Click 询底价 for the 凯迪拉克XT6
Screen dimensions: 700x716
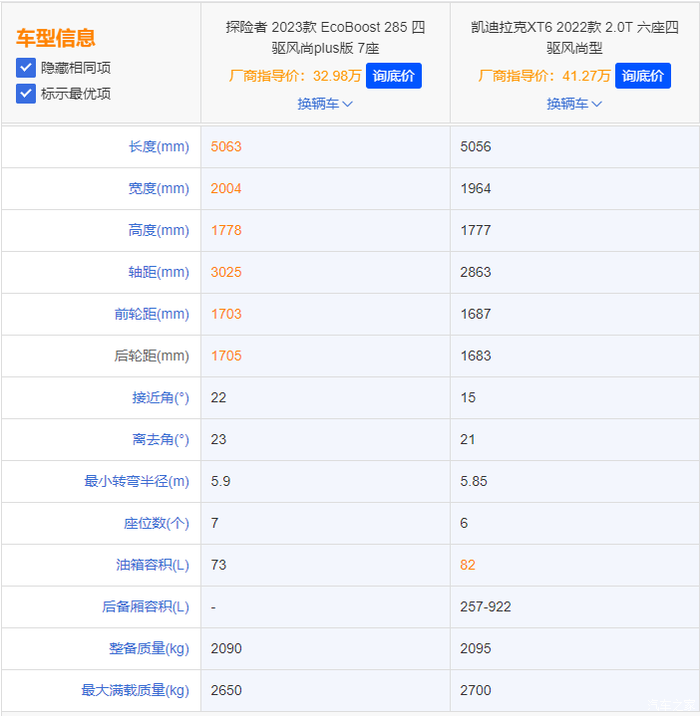(643, 76)
